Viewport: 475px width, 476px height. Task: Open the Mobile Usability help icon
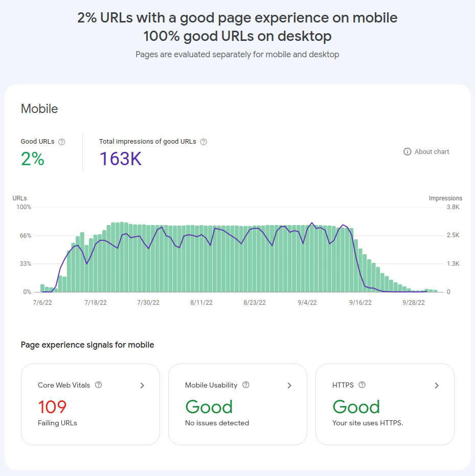[x=245, y=385]
